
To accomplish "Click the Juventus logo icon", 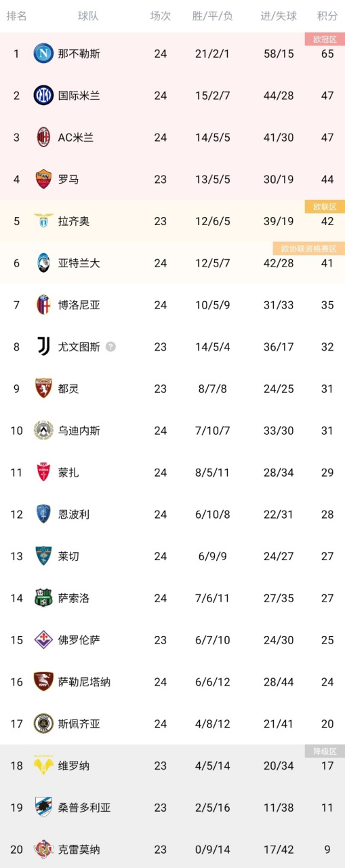I will point(43,347).
